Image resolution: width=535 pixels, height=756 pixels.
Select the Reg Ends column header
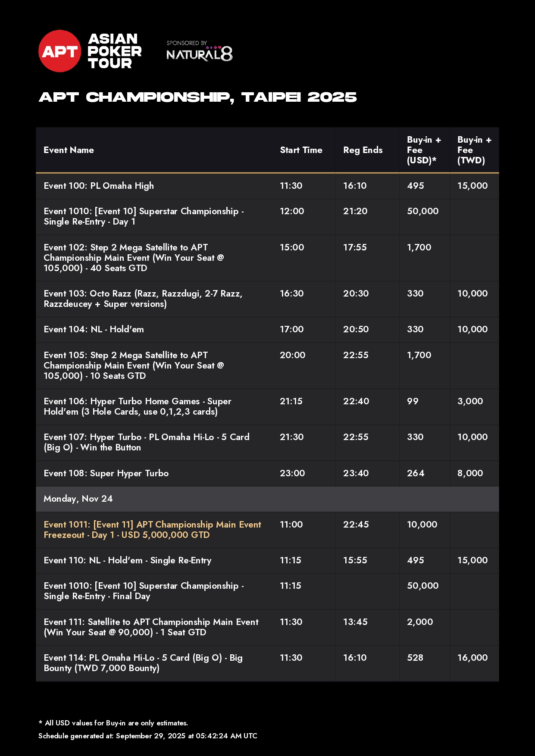click(x=363, y=150)
